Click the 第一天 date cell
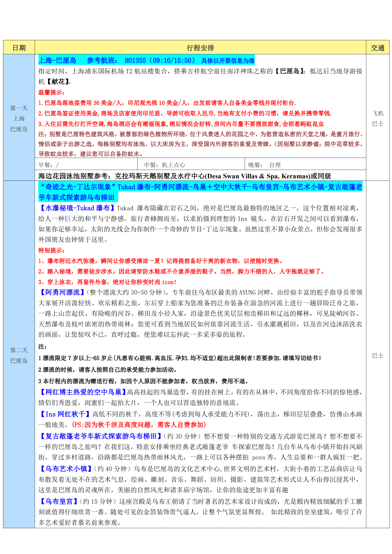 click(x=19, y=108)
